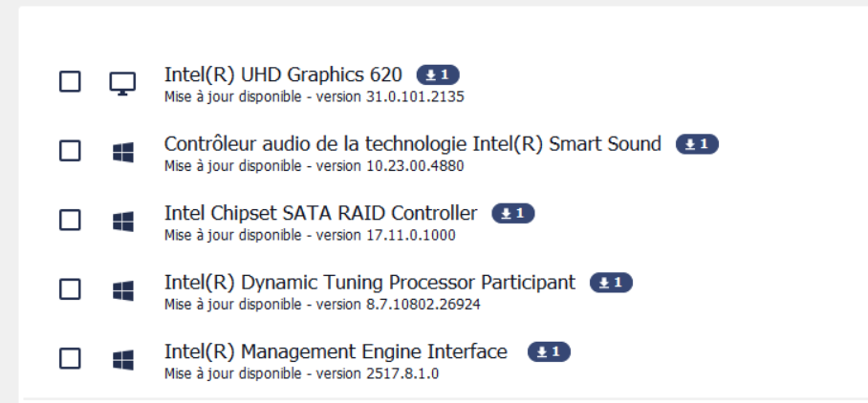868x403 pixels.
Task: Click download badge for Management Engine Interface
Action: (x=549, y=351)
